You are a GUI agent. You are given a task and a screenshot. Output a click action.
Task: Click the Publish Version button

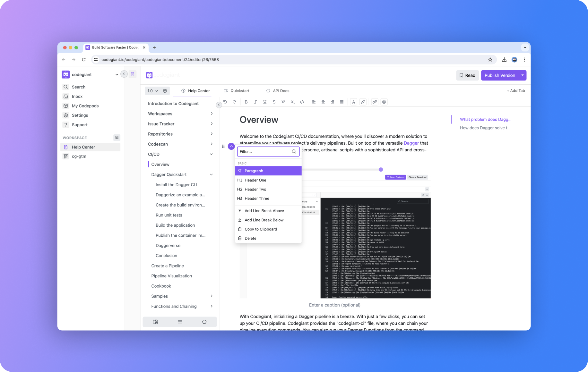click(500, 75)
